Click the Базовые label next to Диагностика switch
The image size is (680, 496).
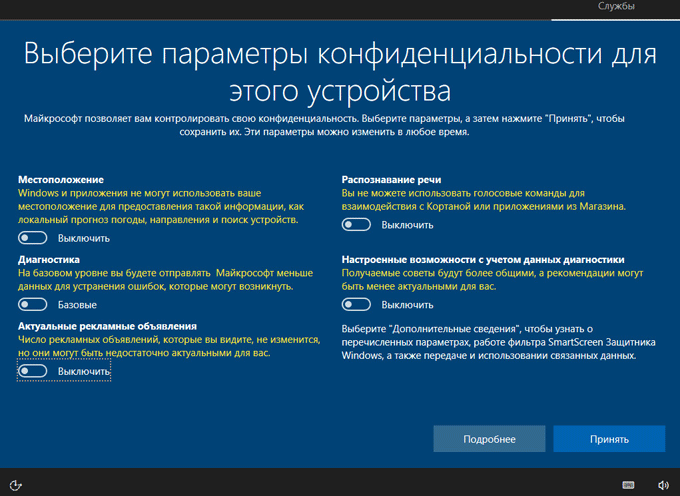(x=77, y=305)
